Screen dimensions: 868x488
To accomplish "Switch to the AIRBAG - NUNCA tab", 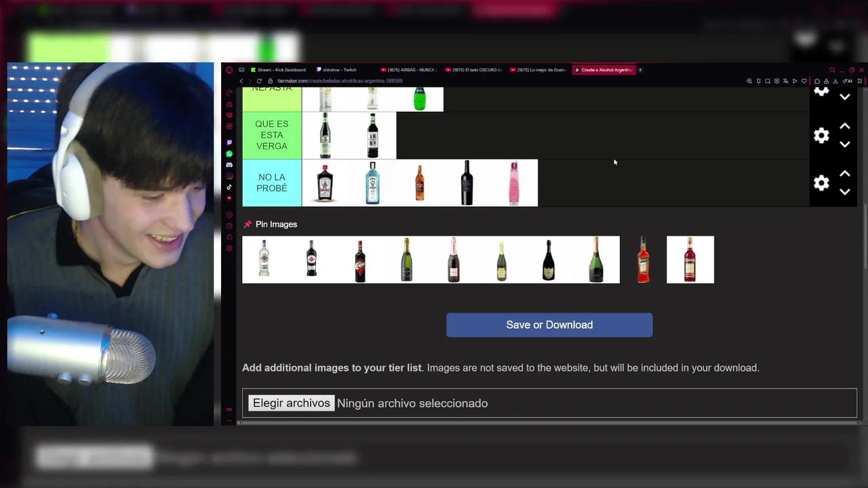I will (x=408, y=70).
